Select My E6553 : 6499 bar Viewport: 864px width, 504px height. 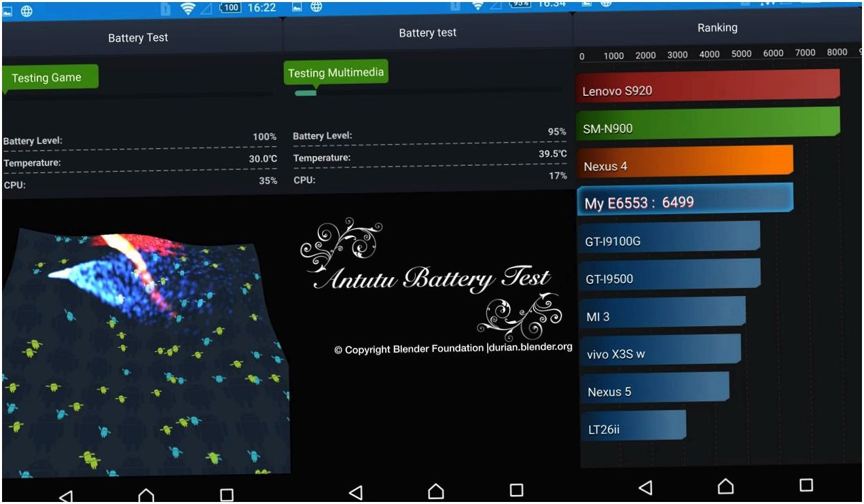click(685, 200)
